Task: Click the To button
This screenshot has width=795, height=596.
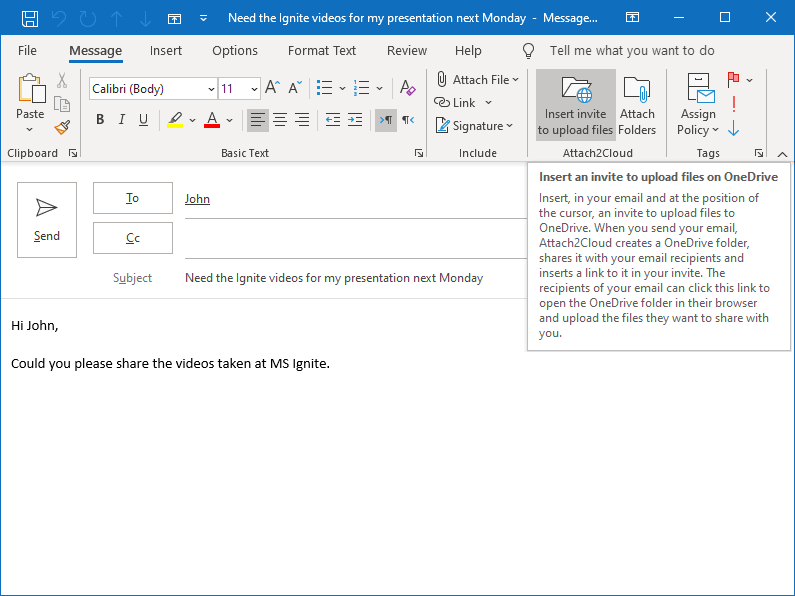Action: coord(133,198)
